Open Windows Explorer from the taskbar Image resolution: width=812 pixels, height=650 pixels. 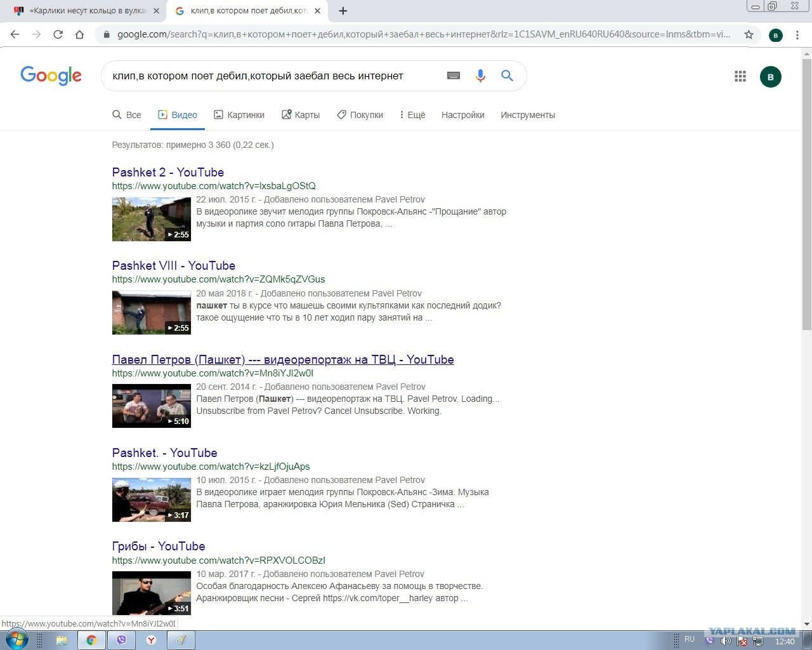62,640
